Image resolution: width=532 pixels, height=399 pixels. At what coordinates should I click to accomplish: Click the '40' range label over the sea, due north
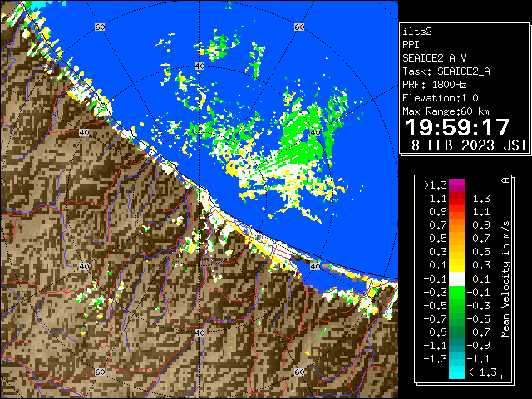click(199, 66)
